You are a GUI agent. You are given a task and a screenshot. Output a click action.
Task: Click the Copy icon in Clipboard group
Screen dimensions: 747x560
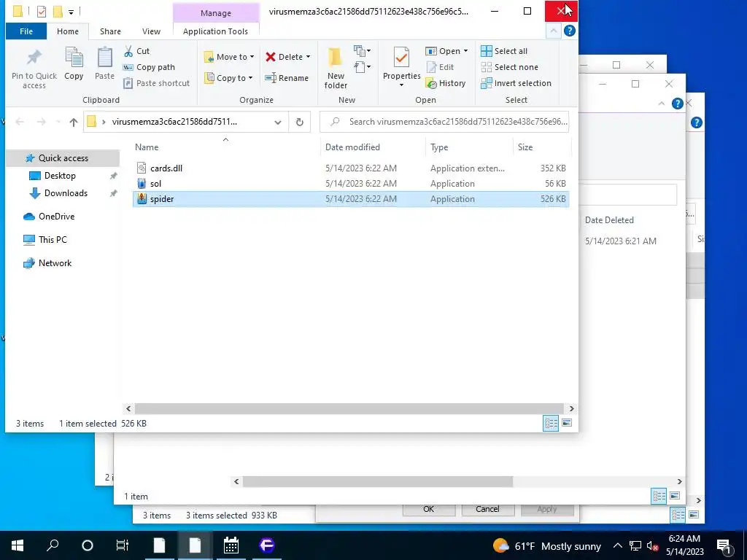[x=74, y=63]
